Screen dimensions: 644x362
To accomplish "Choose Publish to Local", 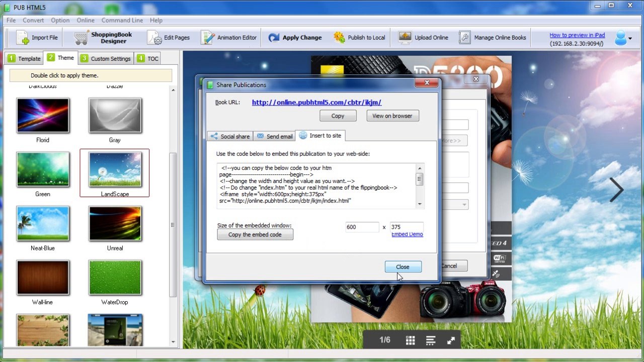I will pos(359,38).
